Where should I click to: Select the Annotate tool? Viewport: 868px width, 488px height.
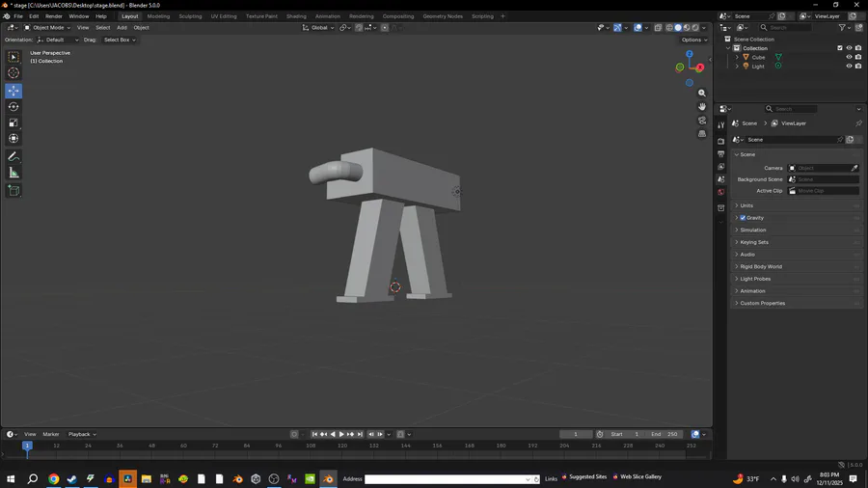14,157
